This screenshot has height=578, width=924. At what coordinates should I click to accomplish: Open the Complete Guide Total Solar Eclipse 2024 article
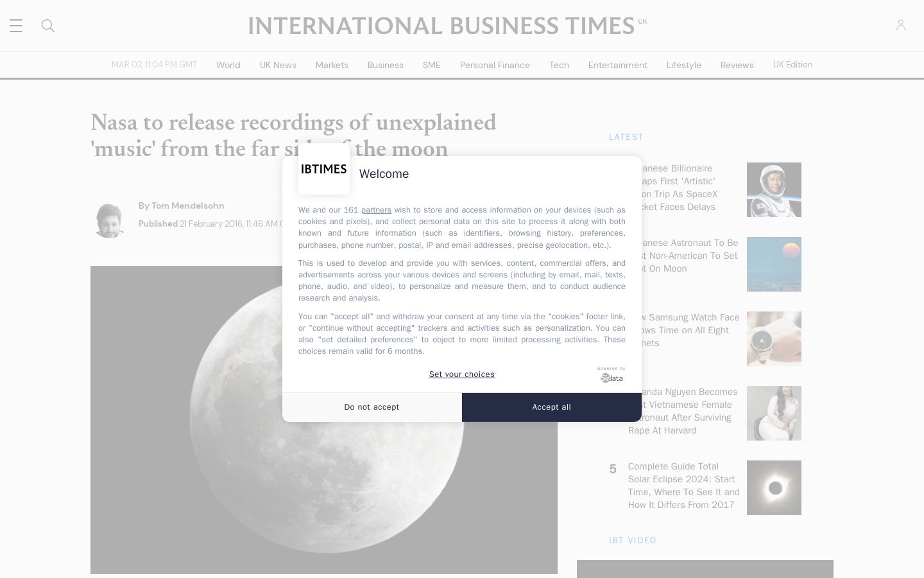684,486
